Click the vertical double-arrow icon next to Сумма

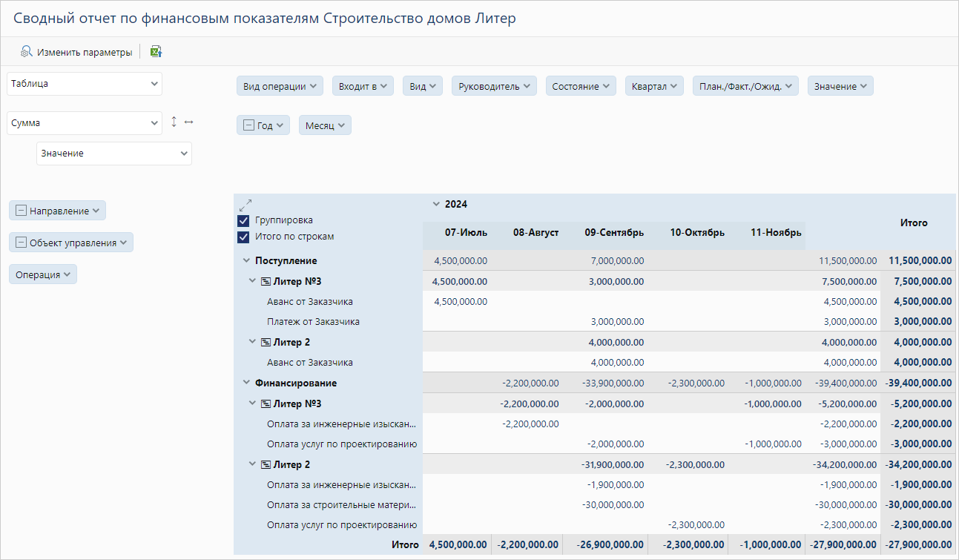pos(174,122)
